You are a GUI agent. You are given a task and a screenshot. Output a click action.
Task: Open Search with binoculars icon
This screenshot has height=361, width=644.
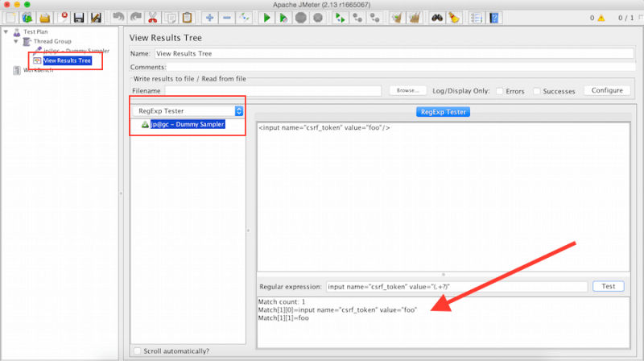pos(436,18)
